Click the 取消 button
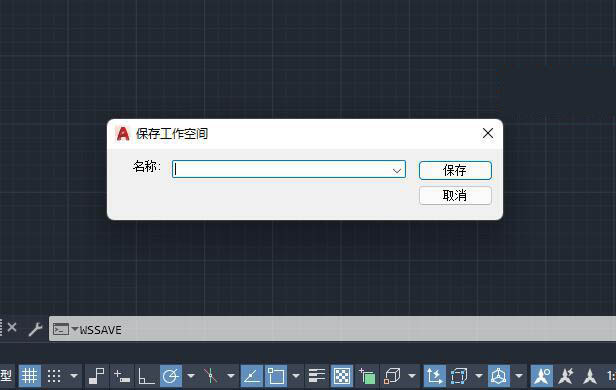Image resolution: width=616 pixels, height=390 pixels. coord(455,195)
